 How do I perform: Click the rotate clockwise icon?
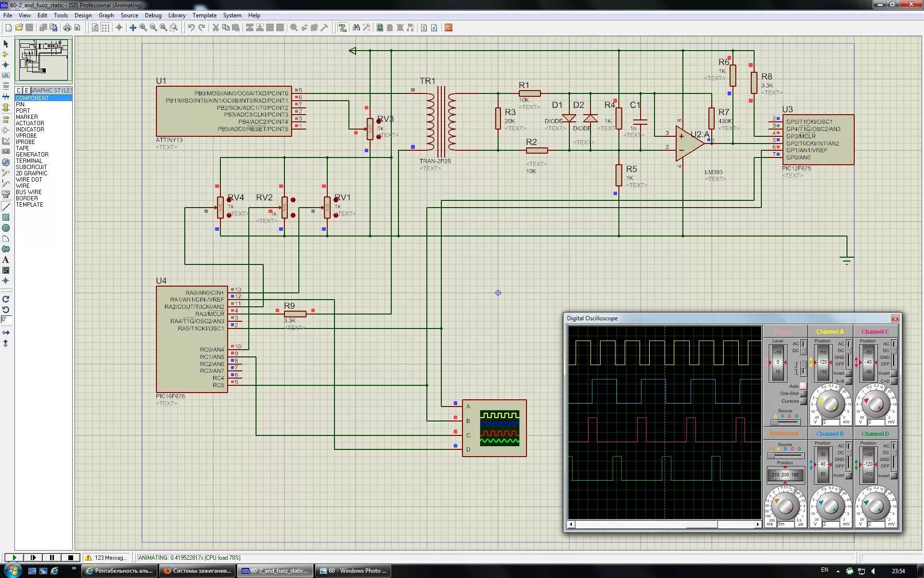pos(6,299)
